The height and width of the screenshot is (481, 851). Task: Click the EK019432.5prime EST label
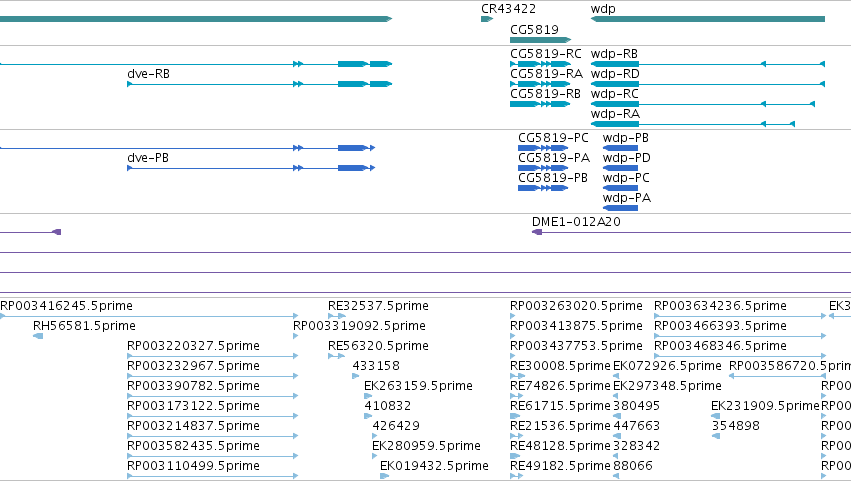coord(434,466)
